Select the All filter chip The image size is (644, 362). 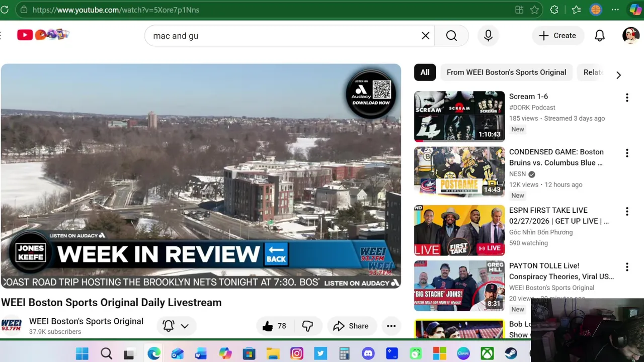tap(425, 72)
